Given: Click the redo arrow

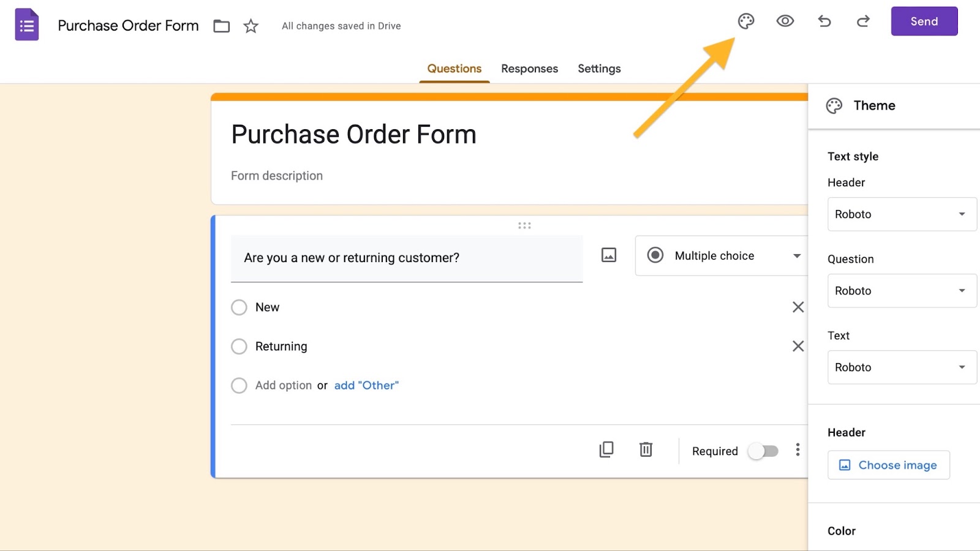Looking at the screenshot, I should (x=863, y=21).
